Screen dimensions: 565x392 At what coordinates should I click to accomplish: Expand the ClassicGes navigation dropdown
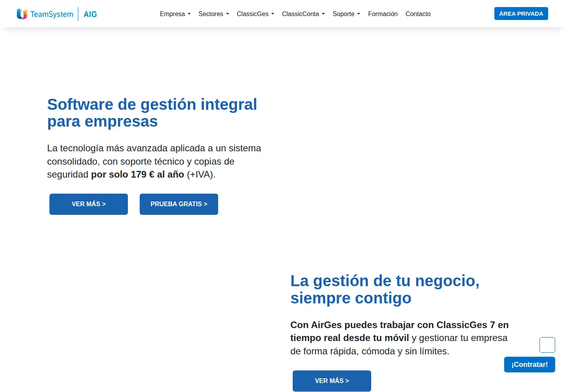255,14
